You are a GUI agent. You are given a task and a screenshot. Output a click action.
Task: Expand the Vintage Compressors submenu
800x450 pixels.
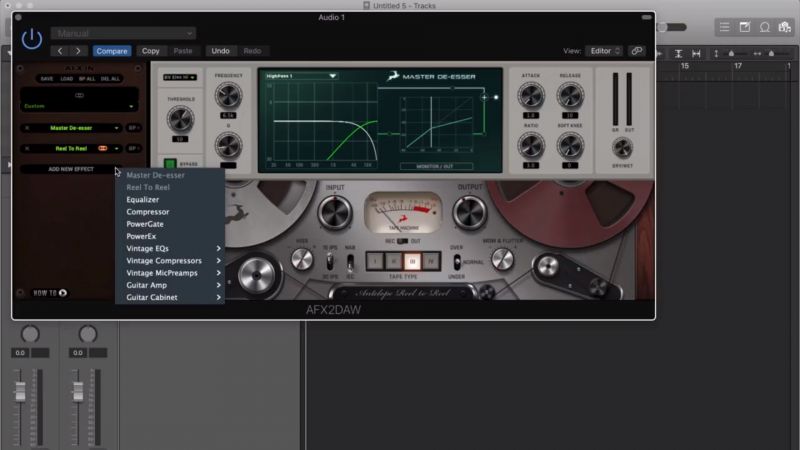[170, 261]
